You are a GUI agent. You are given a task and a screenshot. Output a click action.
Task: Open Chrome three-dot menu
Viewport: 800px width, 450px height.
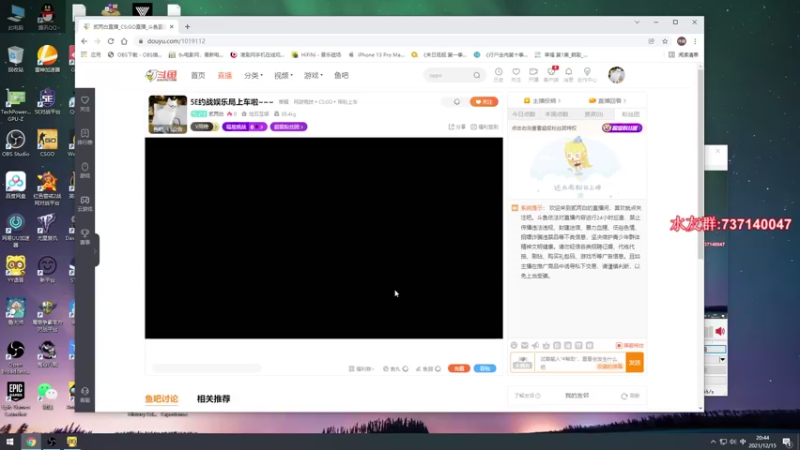pyautogui.click(x=695, y=41)
